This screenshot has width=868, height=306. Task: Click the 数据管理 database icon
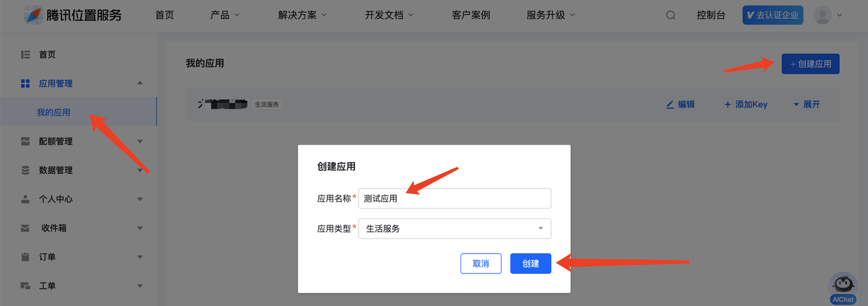coord(25,170)
